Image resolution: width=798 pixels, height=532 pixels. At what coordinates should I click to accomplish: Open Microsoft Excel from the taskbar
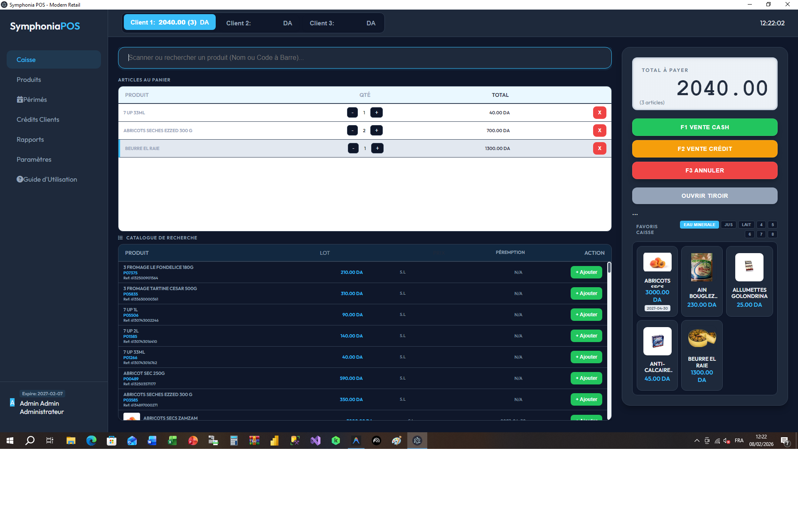172,441
